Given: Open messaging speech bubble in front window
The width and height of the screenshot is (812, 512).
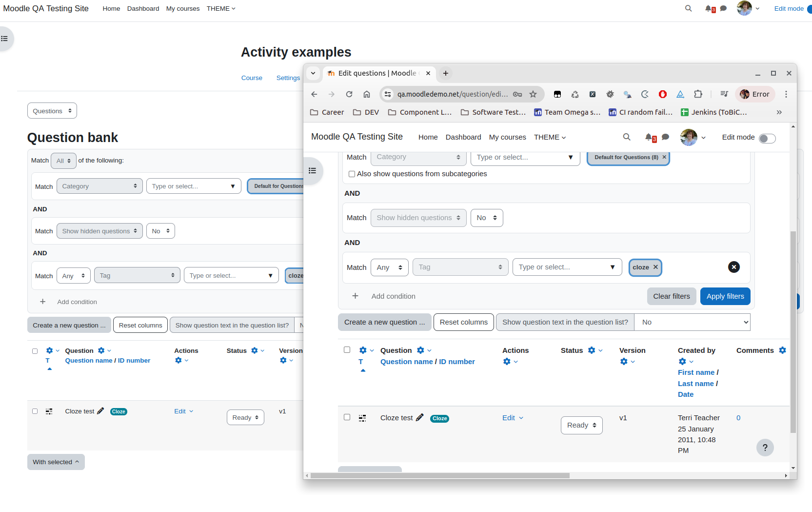Looking at the screenshot, I should 665,137.
